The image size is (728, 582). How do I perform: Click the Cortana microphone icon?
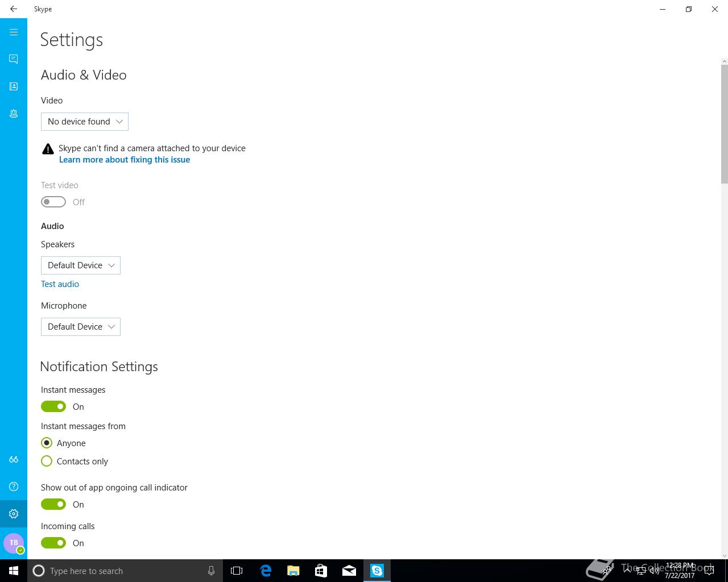click(x=211, y=571)
